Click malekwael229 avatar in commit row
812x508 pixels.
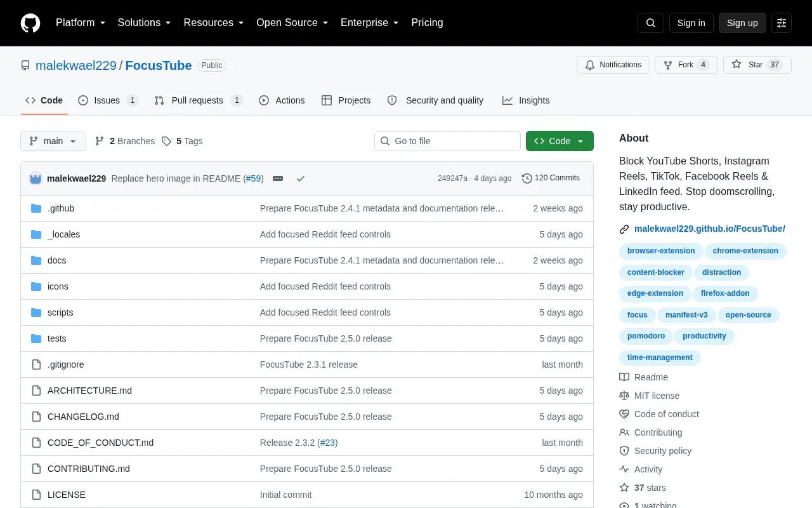tap(36, 178)
